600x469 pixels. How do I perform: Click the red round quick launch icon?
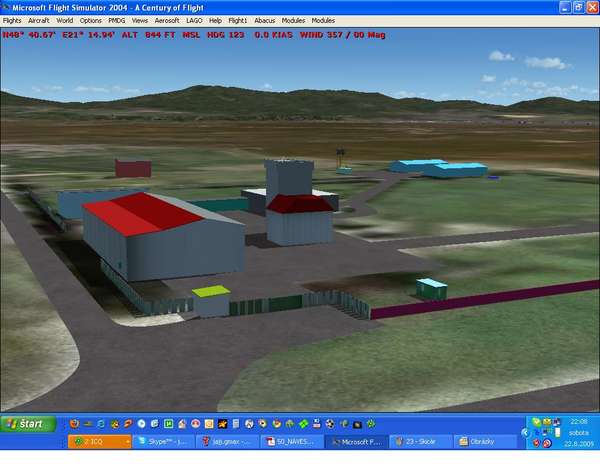(196, 424)
